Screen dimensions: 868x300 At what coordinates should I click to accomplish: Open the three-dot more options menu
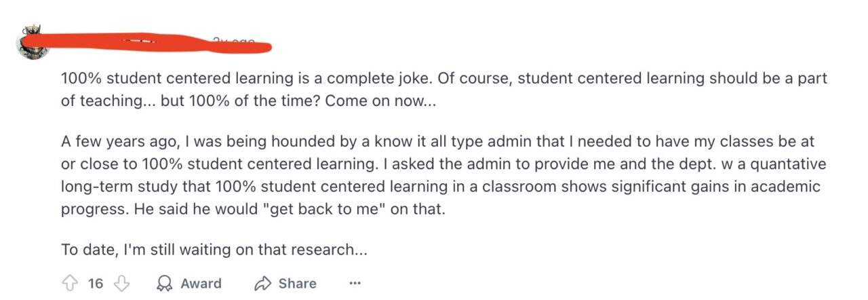pyautogui.click(x=355, y=283)
